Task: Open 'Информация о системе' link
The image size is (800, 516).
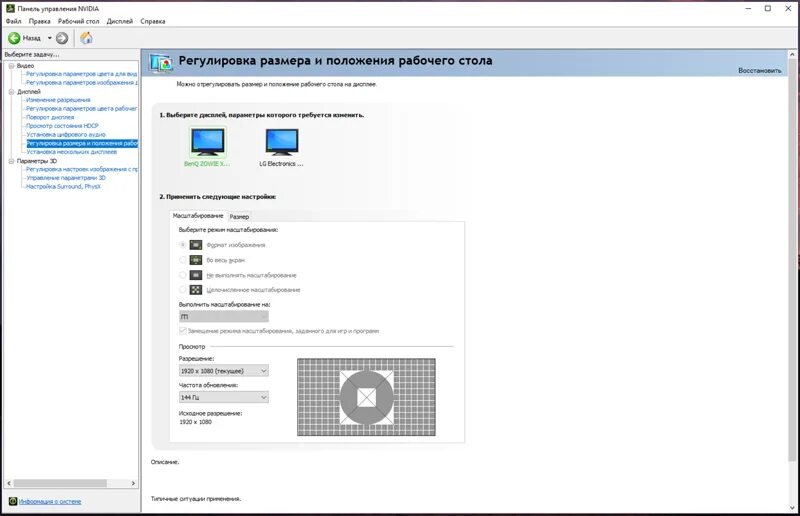Action: tap(50, 501)
